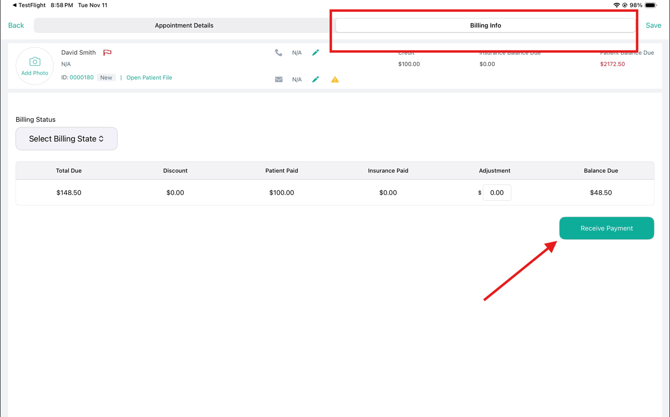Viewport: 670px width, 417px height.
Task: Click the yellow warning triangle icon
Action: (335, 79)
